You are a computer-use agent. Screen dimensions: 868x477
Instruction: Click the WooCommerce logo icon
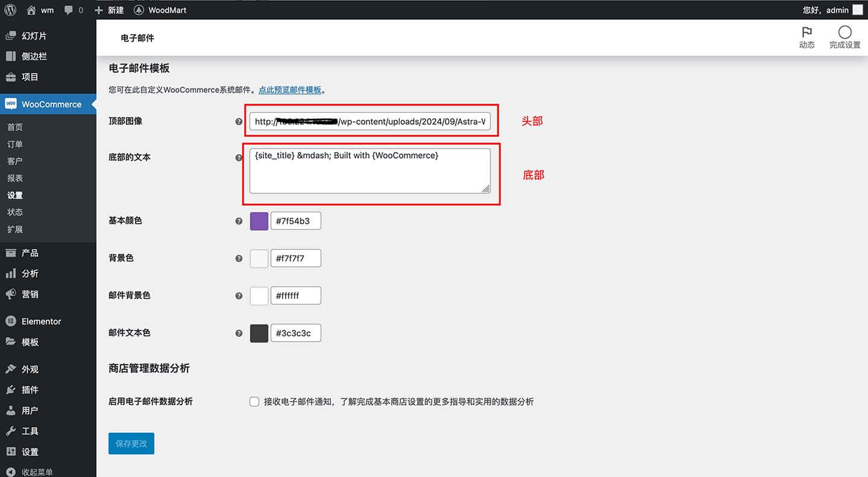click(11, 104)
